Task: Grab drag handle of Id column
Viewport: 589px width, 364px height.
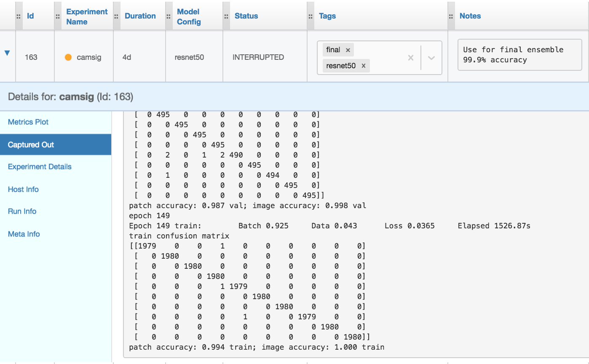Action: (x=19, y=16)
